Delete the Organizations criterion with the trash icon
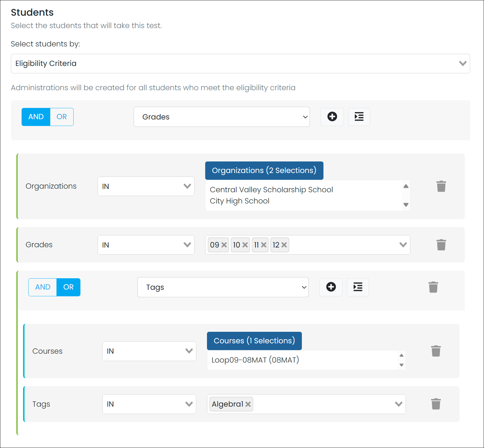The image size is (484, 448). [441, 186]
